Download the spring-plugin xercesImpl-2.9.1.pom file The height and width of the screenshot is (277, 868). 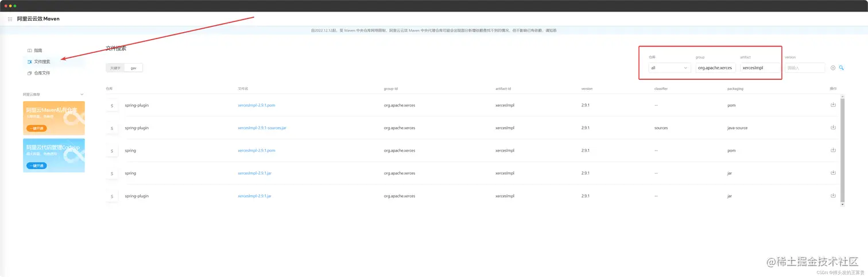click(833, 105)
